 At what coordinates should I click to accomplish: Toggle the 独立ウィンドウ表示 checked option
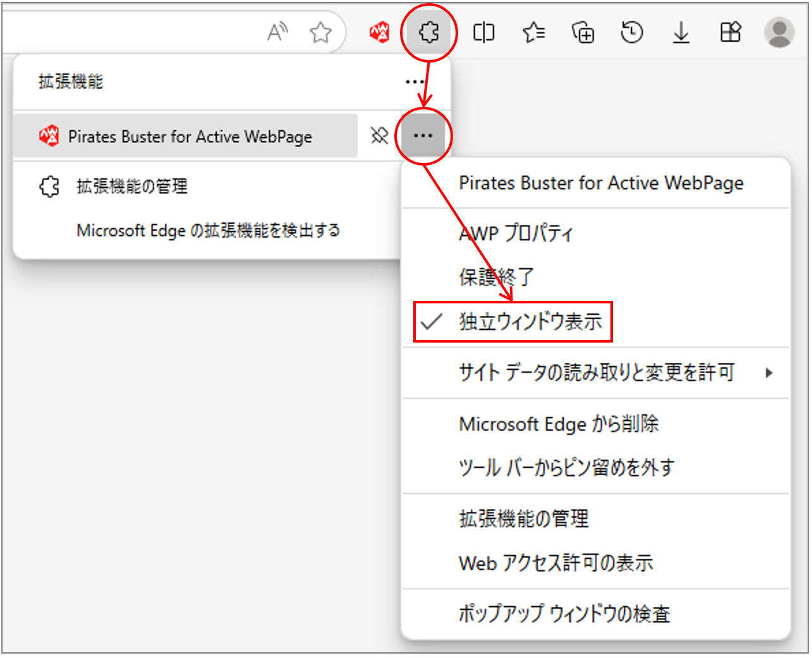click(x=530, y=322)
